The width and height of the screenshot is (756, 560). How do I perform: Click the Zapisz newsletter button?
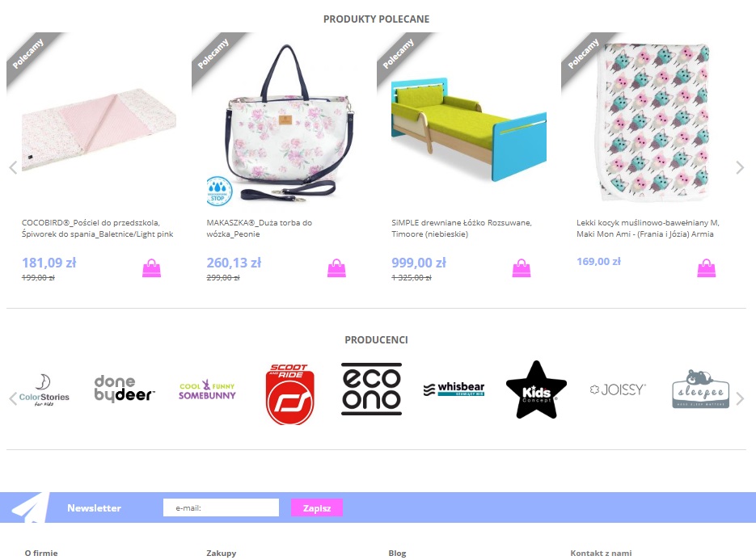pyautogui.click(x=317, y=508)
